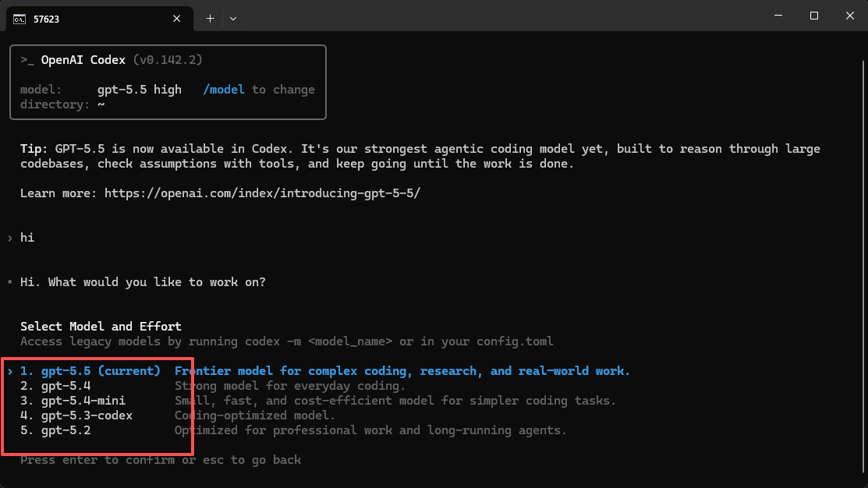Click the user prompt line 'hi'
The height and width of the screenshot is (488, 868).
point(27,237)
